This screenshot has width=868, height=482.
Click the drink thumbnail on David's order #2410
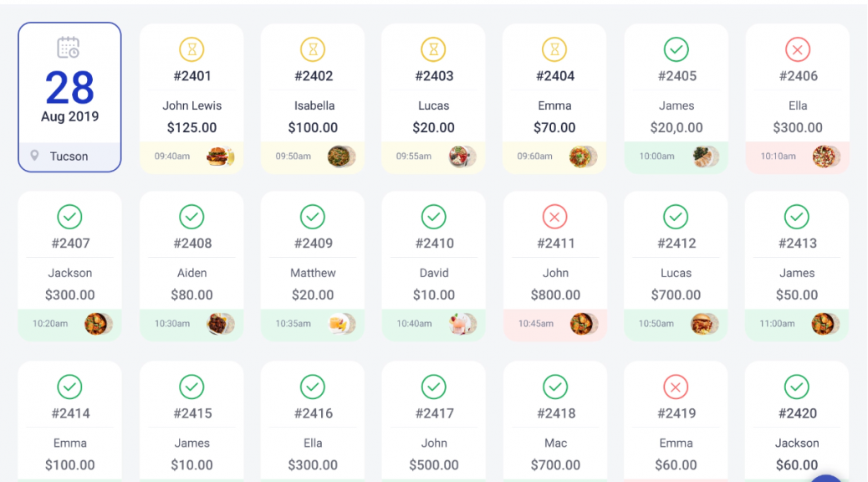click(x=462, y=324)
